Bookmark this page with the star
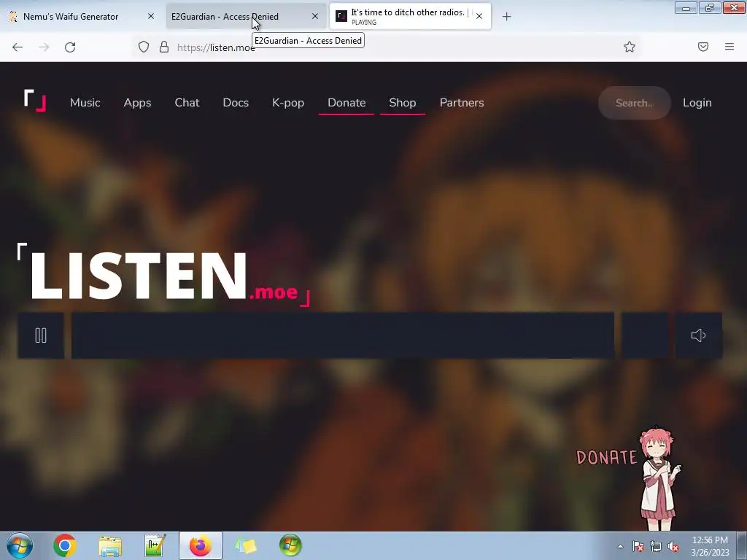This screenshot has width=747, height=560. [630, 47]
